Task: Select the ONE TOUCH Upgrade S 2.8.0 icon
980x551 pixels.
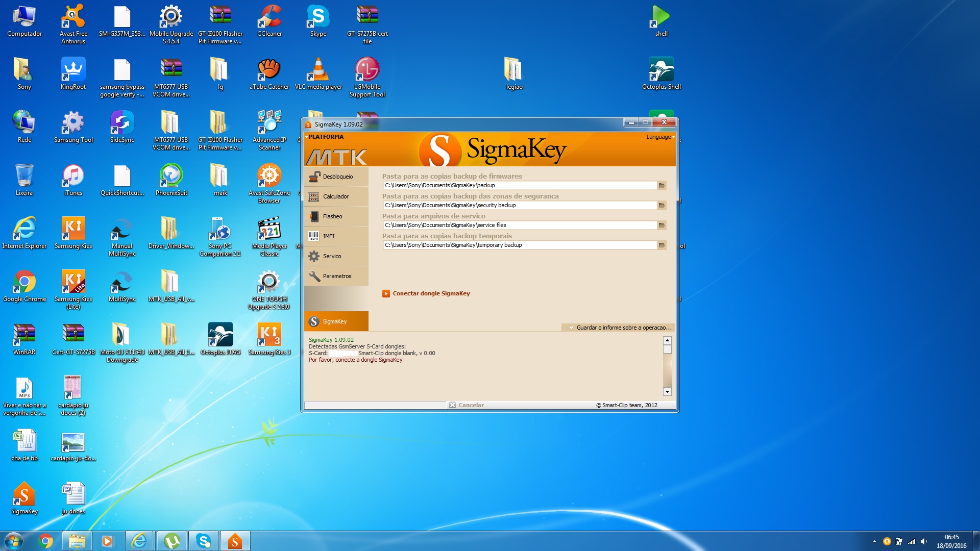Action: 269,290
